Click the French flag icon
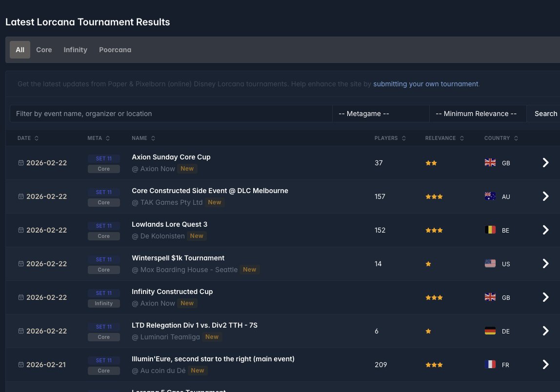The height and width of the screenshot is (392, 560). 490,364
